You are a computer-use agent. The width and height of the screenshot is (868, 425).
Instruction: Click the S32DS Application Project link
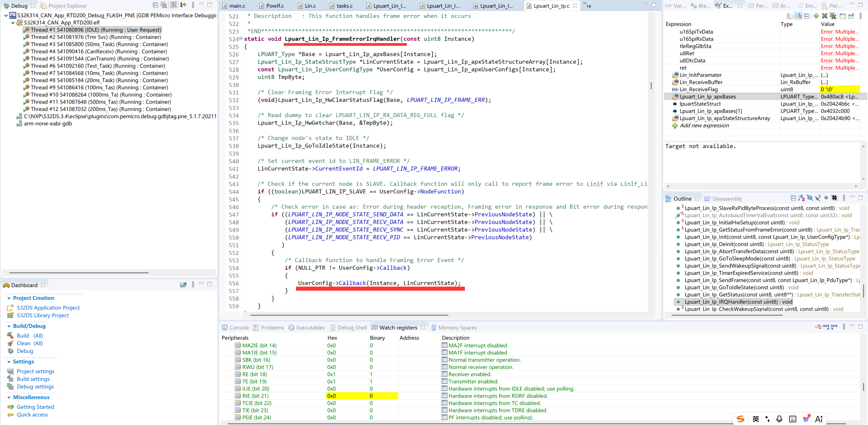point(48,308)
